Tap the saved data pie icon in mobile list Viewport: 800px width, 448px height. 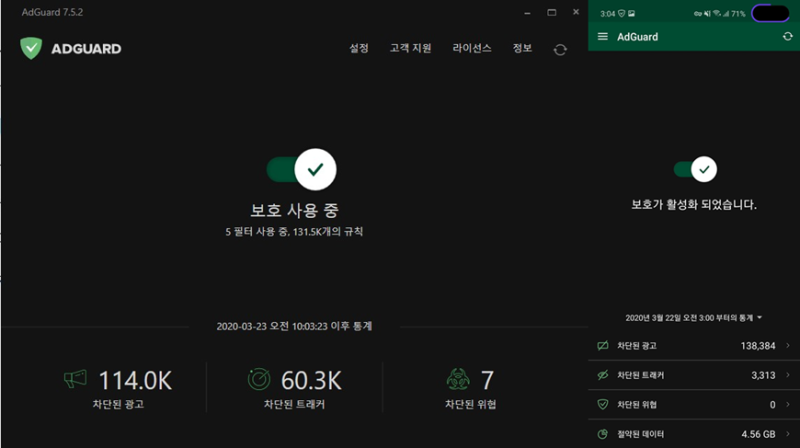pos(603,434)
